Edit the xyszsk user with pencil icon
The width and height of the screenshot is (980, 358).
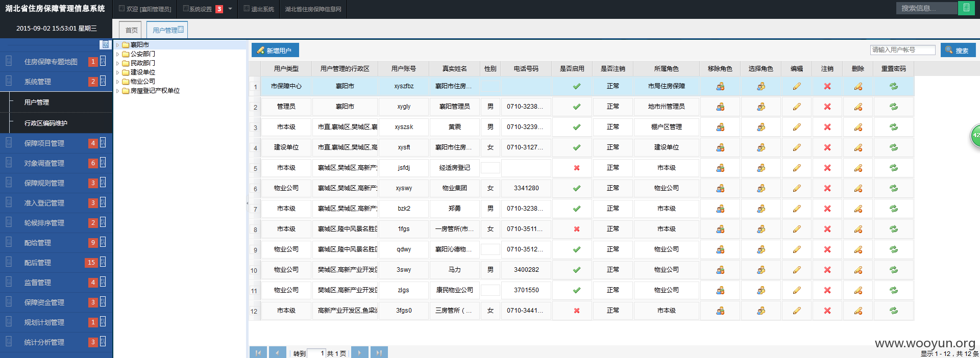point(797,127)
